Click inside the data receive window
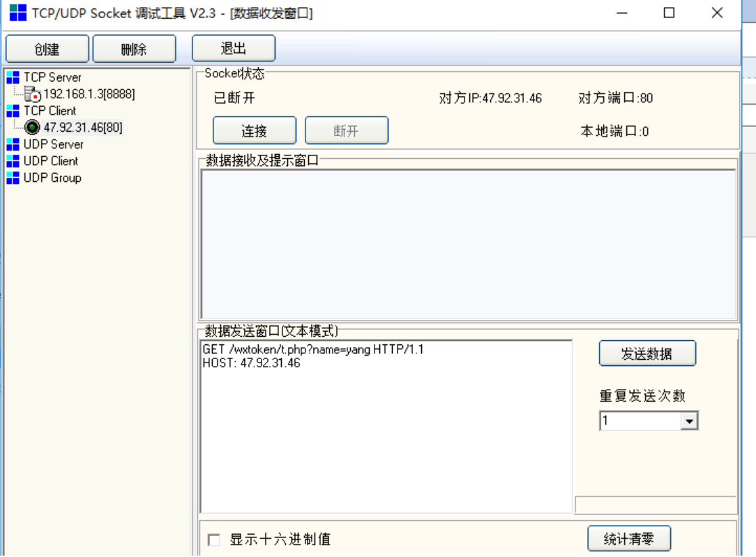The height and width of the screenshot is (557, 756). [468, 244]
